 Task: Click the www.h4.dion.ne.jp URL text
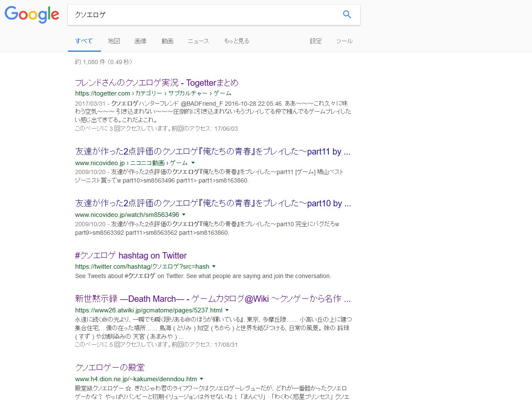click(x=136, y=379)
